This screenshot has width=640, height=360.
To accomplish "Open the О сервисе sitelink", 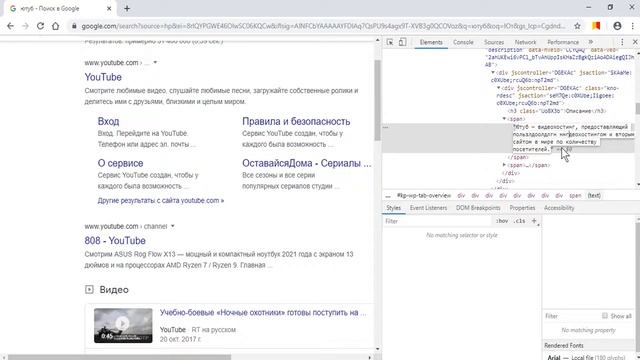I will (x=120, y=163).
